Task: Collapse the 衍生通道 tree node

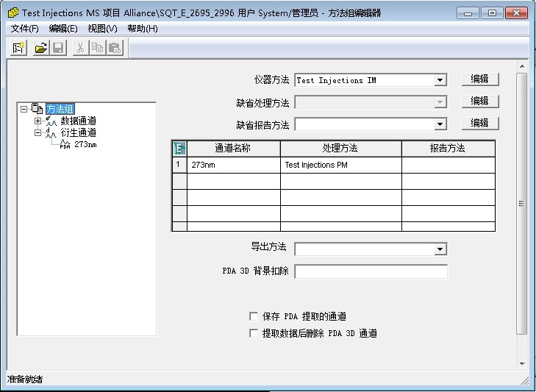Action: pos(38,132)
